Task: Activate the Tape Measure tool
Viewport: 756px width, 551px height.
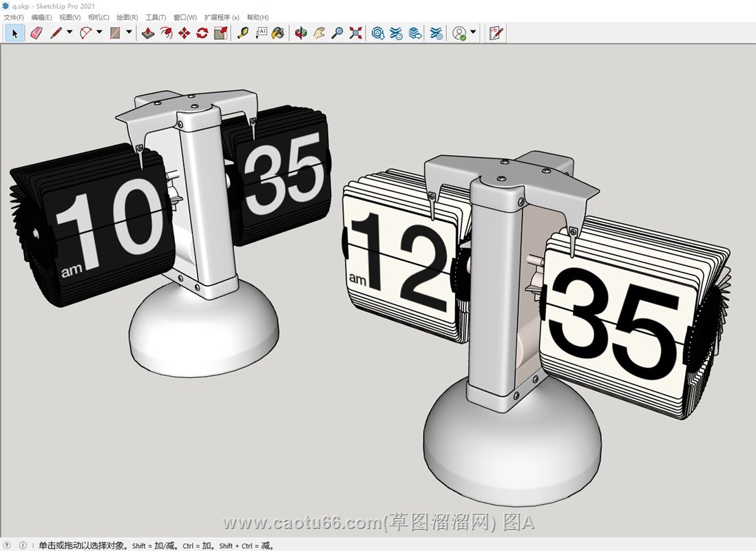Action: click(242, 32)
